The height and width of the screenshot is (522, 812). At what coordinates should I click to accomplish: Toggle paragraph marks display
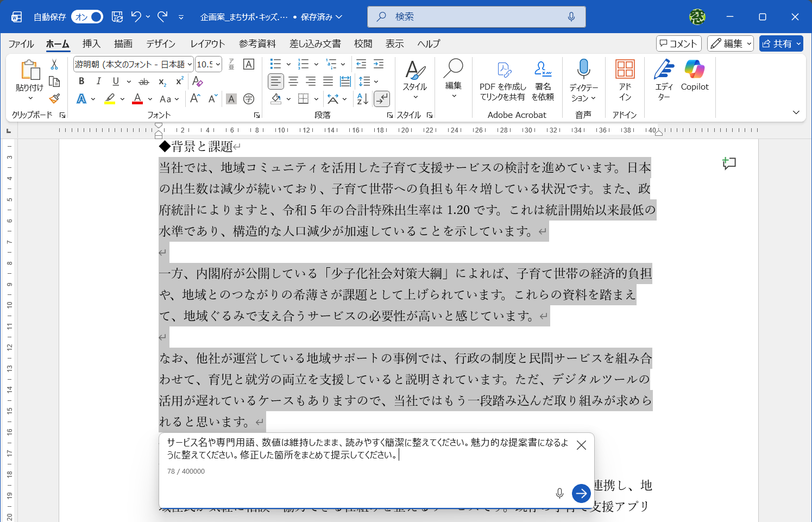pyautogui.click(x=382, y=99)
